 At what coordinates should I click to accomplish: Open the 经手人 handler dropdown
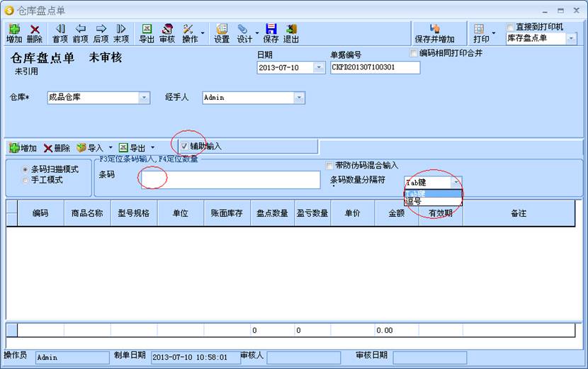pyautogui.click(x=299, y=98)
